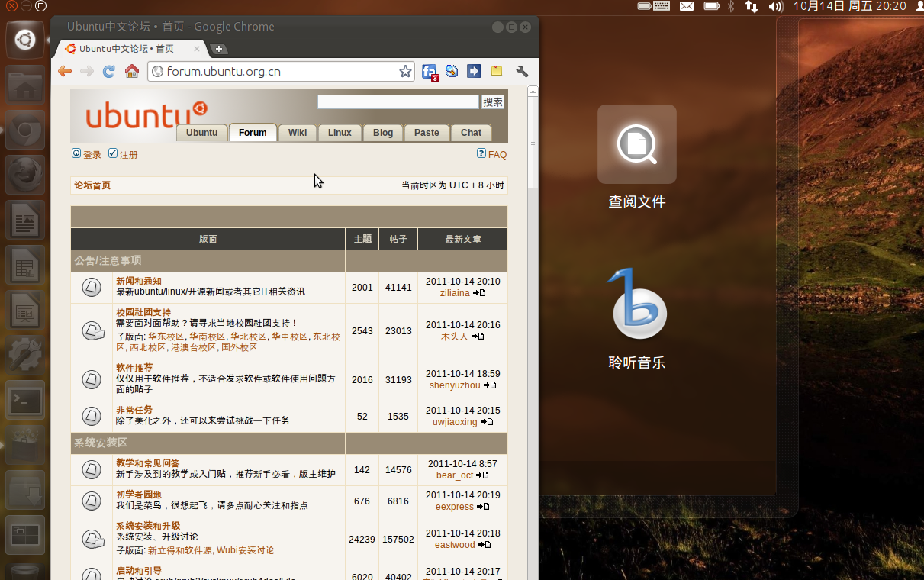The image size is (924, 580).
Task: Click the 搜索 search button
Action: (493, 102)
